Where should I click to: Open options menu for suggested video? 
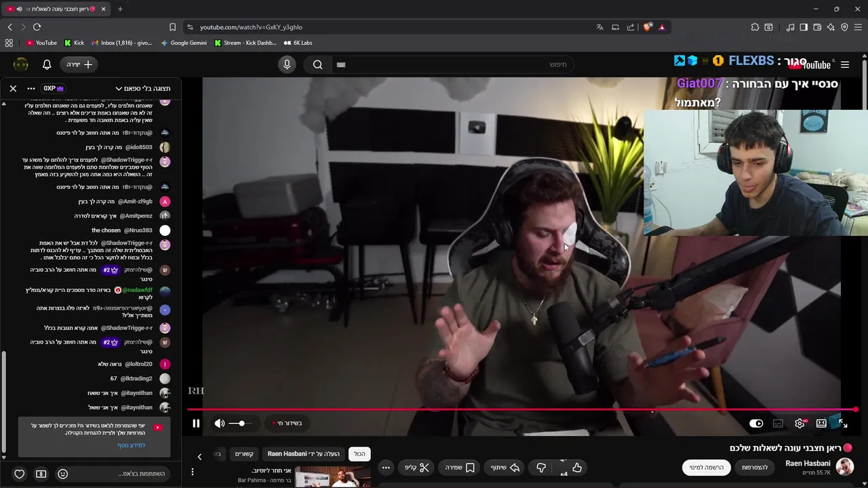point(193,472)
